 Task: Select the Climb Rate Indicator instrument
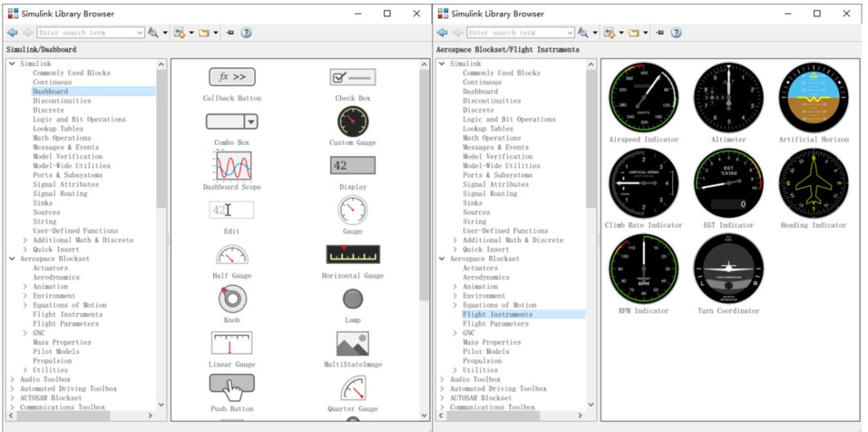coord(644,183)
